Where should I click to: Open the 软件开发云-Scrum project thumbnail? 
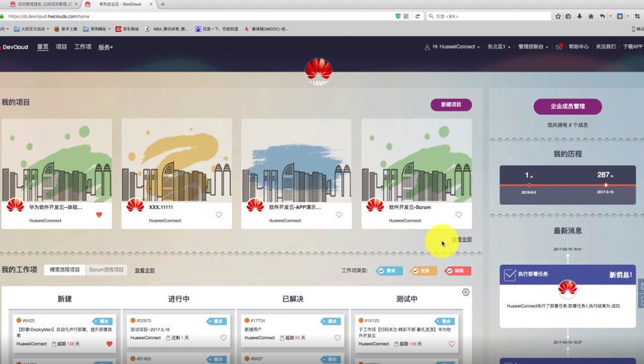tap(417, 160)
